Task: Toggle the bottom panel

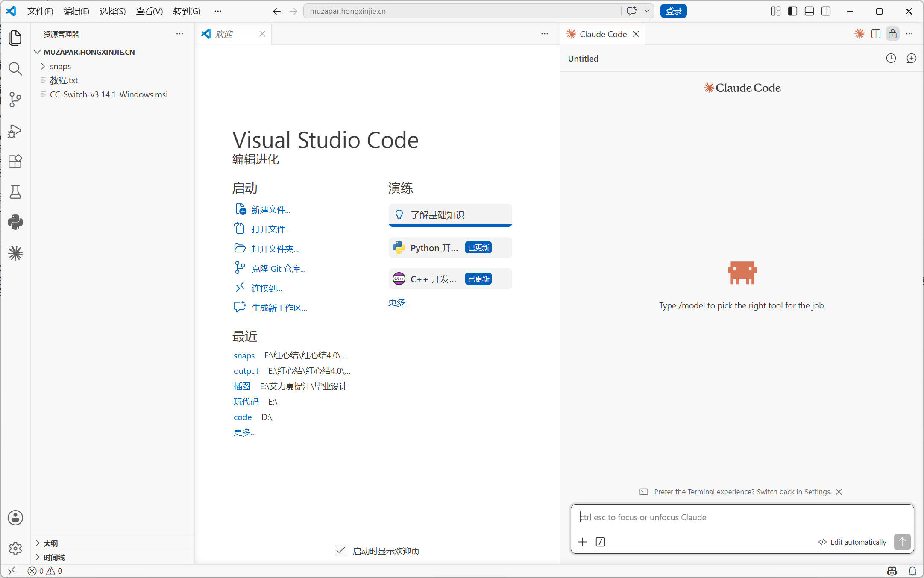Action: (809, 11)
